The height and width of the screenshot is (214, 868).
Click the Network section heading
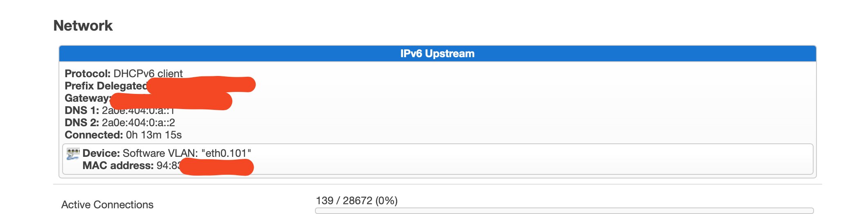83,26
